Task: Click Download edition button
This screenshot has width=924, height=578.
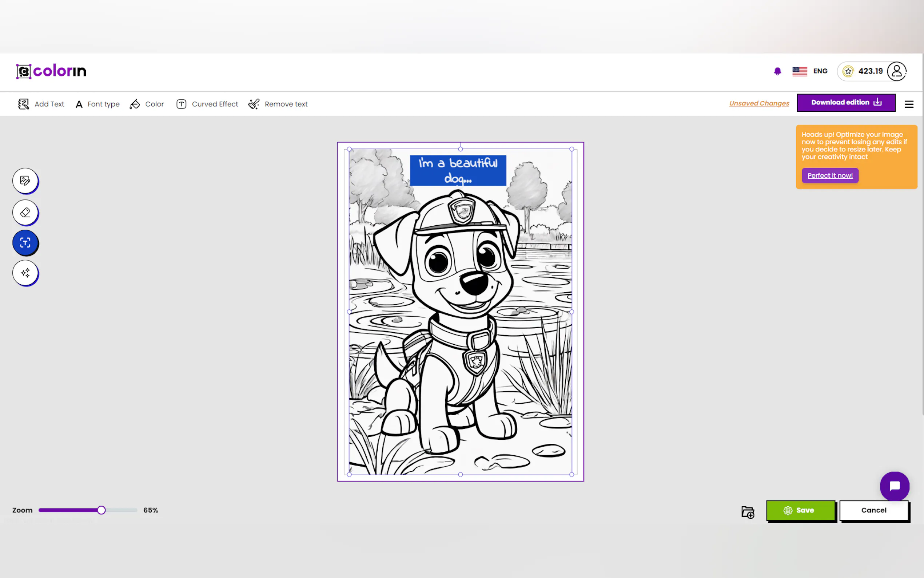Action: pos(846,102)
